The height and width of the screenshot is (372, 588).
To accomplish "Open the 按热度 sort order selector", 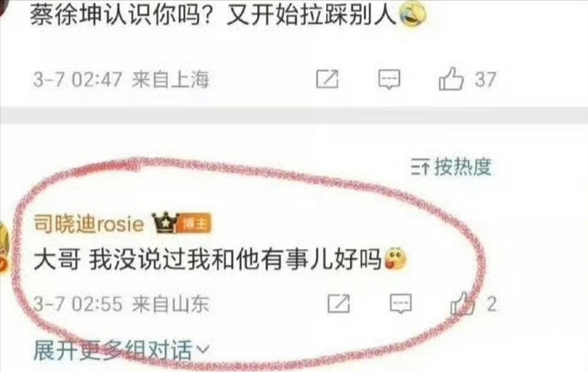I will pos(451,166).
